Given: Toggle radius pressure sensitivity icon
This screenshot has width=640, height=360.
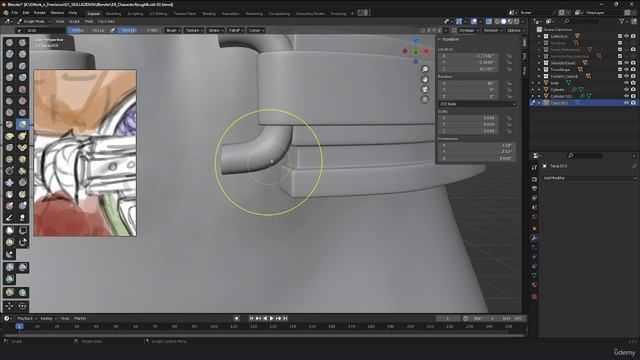Looking at the screenshot, I should [x=112, y=30].
